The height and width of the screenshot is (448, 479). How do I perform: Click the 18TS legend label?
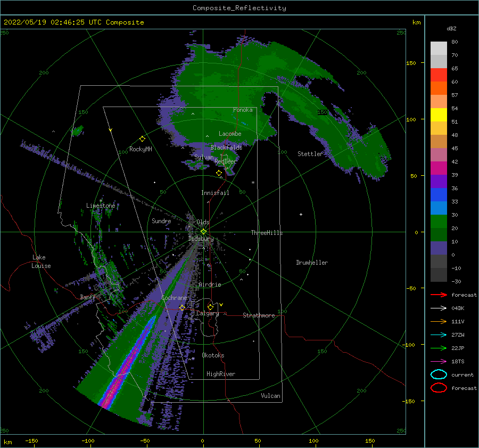coord(458,362)
